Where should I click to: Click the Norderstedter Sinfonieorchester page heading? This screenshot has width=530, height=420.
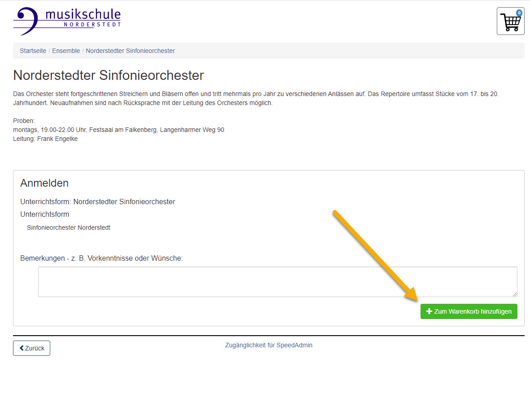click(109, 75)
